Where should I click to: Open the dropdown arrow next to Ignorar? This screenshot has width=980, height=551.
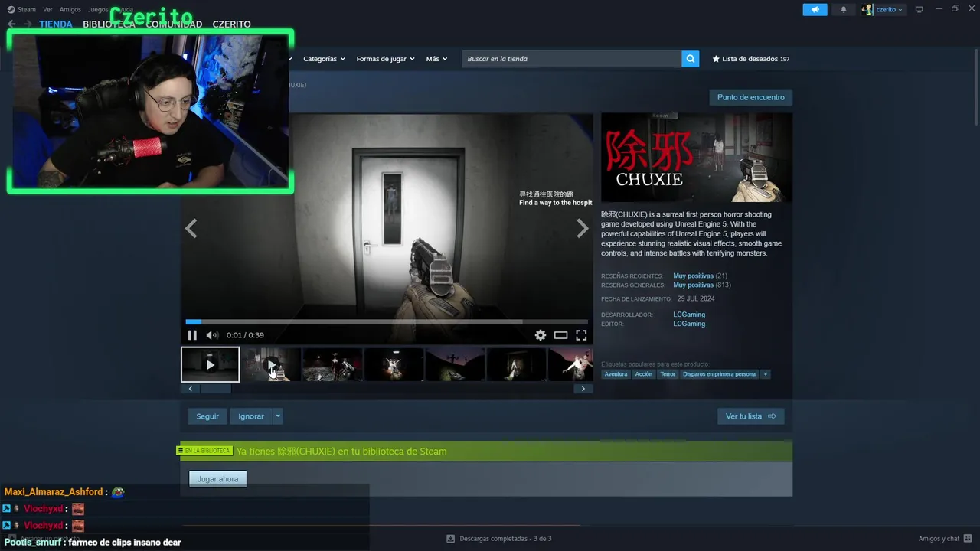pyautogui.click(x=278, y=416)
